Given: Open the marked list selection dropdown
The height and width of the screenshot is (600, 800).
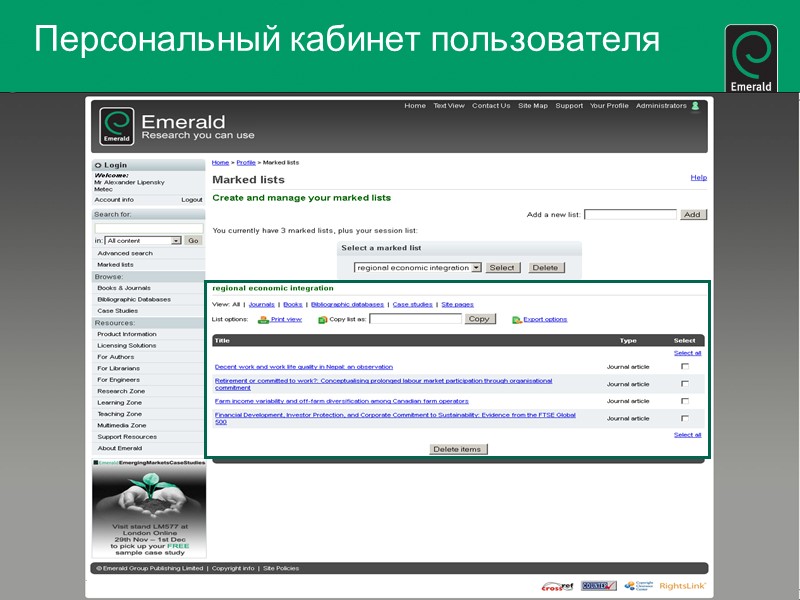Looking at the screenshot, I should pyautogui.click(x=415, y=267).
